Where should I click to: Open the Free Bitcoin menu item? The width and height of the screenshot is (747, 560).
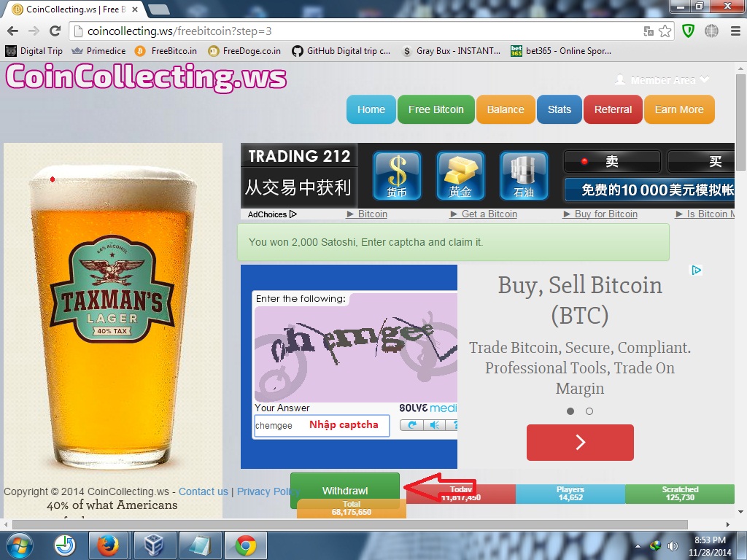pyautogui.click(x=436, y=109)
